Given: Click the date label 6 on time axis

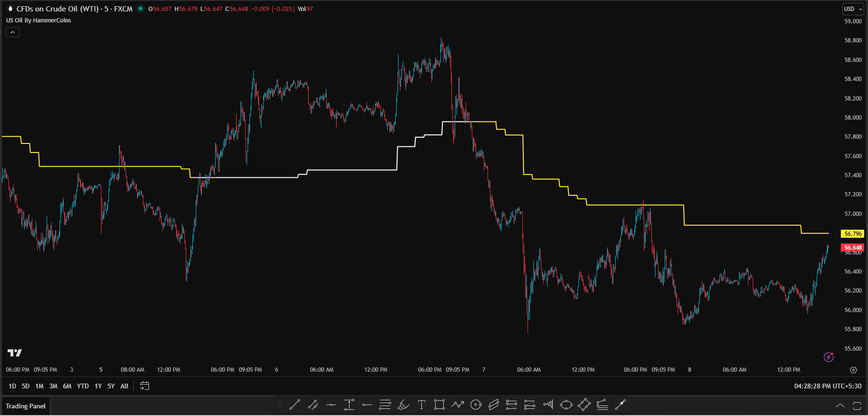Looking at the screenshot, I should pyautogui.click(x=277, y=370).
